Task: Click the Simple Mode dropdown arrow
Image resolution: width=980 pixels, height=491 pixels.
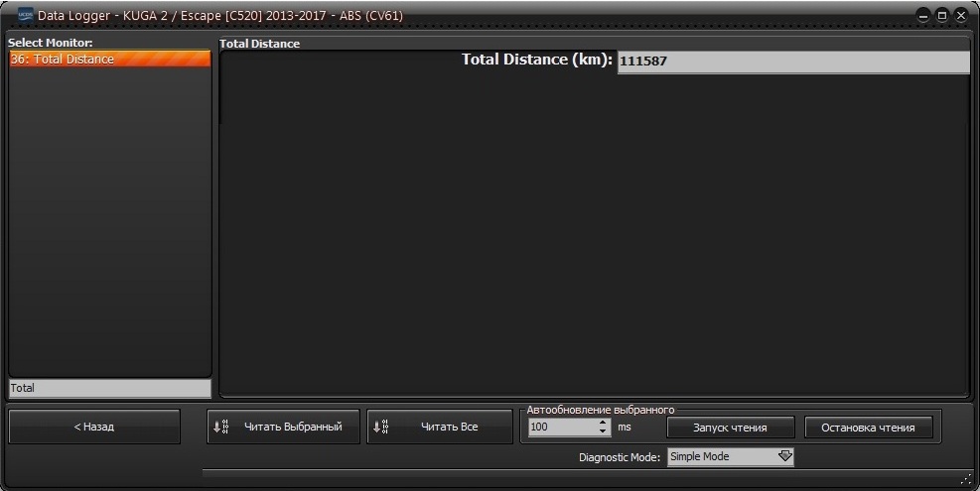Action: click(785, 457)
